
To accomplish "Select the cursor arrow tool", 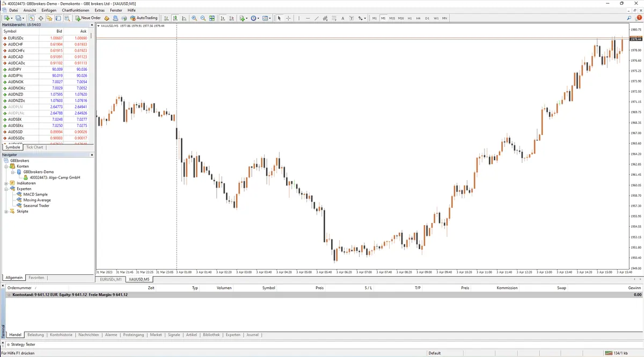I will [x=279, y=18].
